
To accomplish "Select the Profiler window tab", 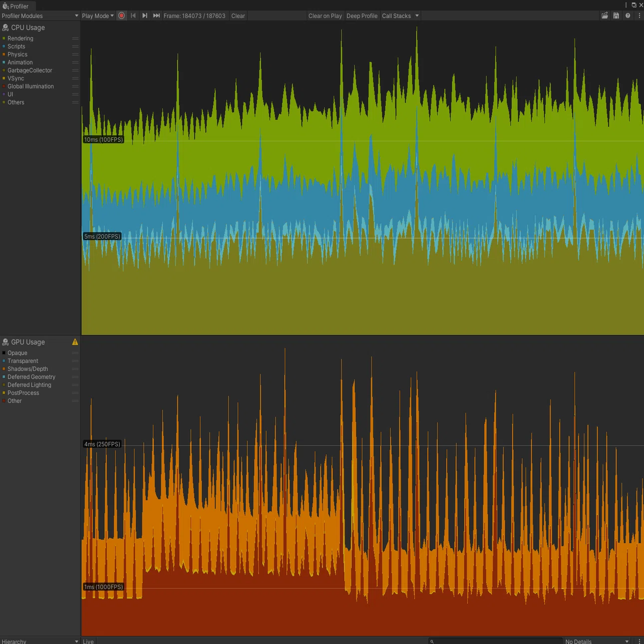I will pos(16,6).
